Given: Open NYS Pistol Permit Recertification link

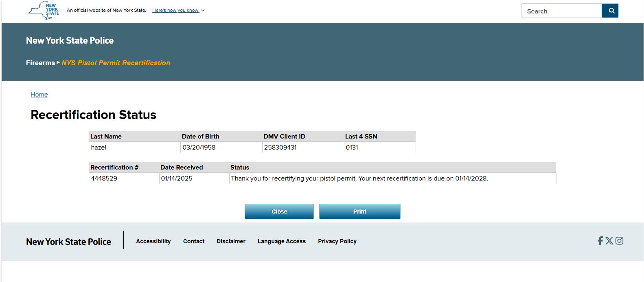Looking at the screenshot, I should click(116, 63).
